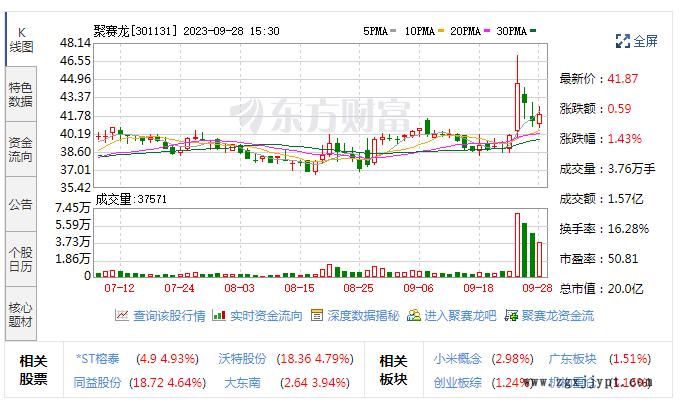Click the table icon beside 深度数据揭秘

point(317,316)
